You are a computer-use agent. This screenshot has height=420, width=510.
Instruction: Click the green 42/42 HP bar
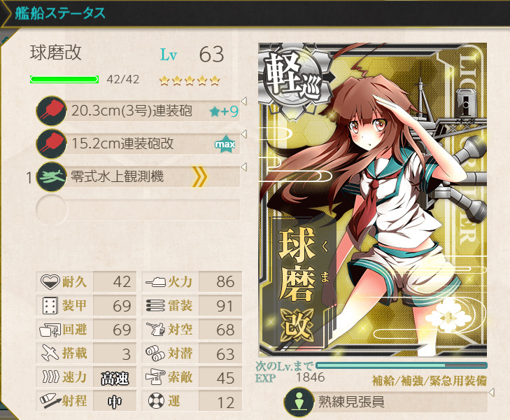[x=64, y=79]
